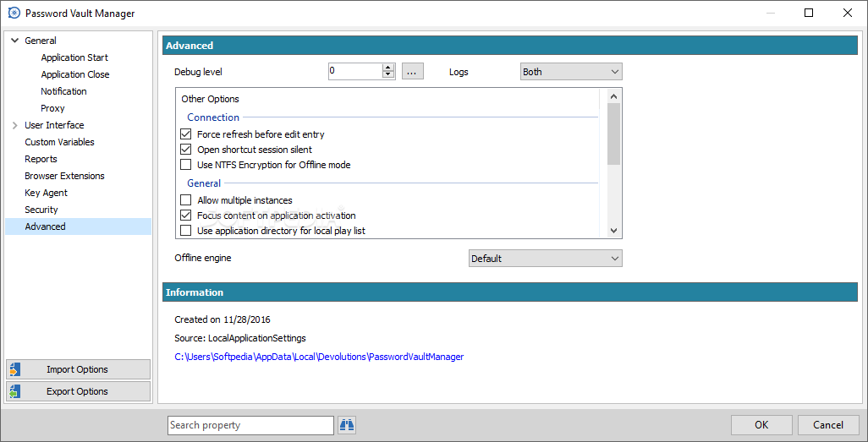Increase Debug level with up arrow
The image size is (868, 442).
(x=388, y=68)
